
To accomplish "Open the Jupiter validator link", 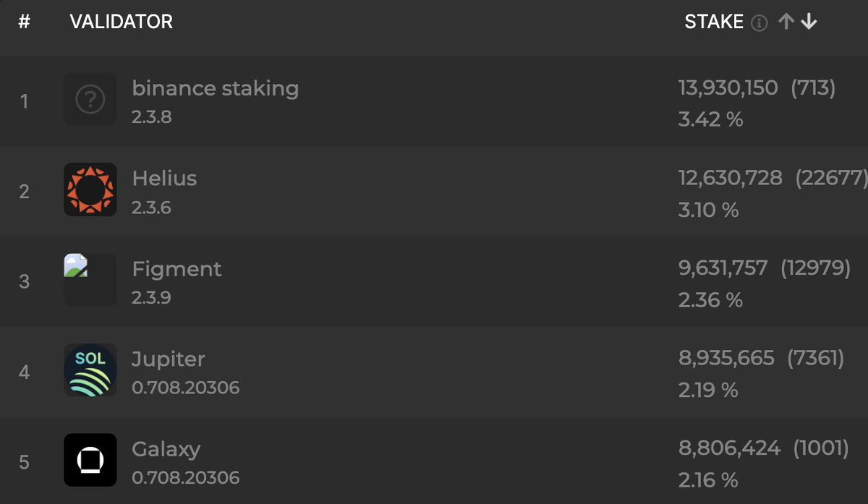I will point(169,359).
